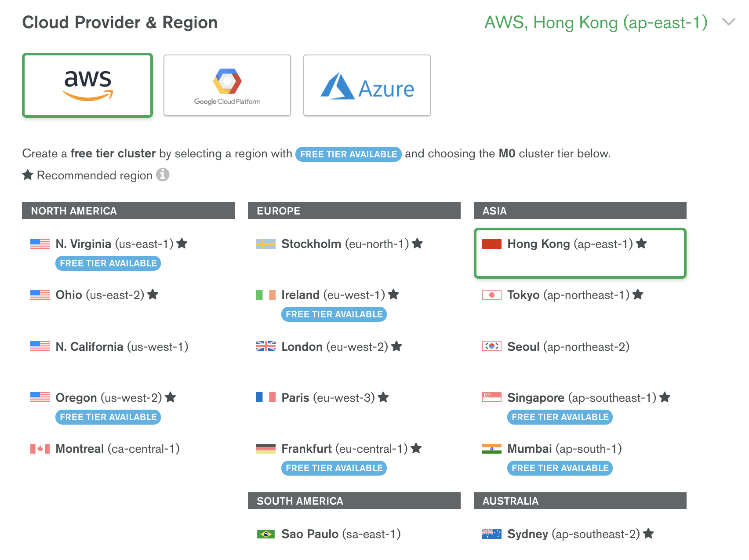Select London (eu-west-2) region
Screen dimensions: 749x560
(334, 347)
